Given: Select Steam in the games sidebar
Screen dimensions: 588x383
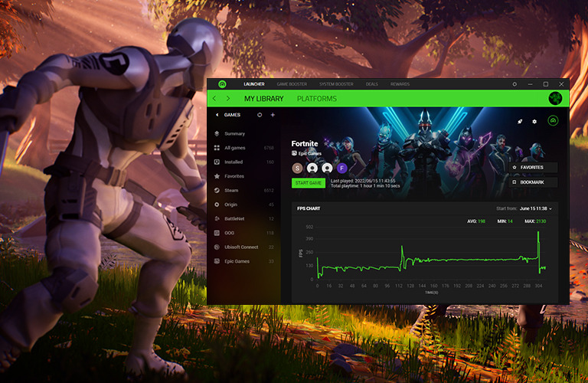Looking at the screenshot, I should click(x=231, y=191).
